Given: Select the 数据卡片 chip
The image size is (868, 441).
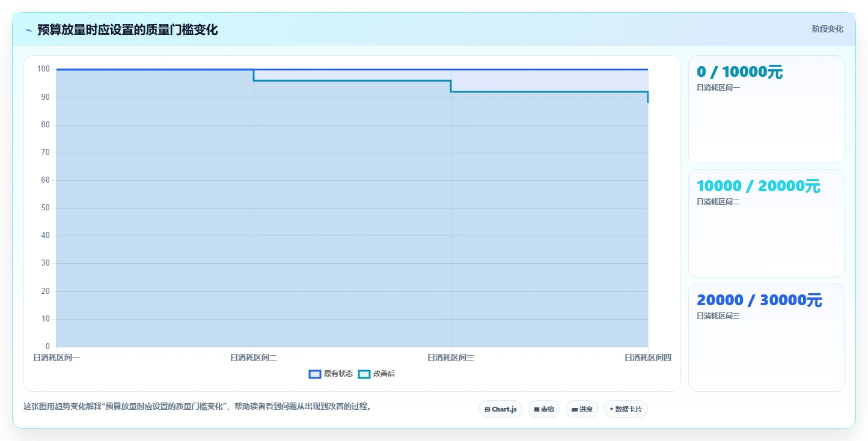Looking at the screenshot, I should [x=626, y=409].
